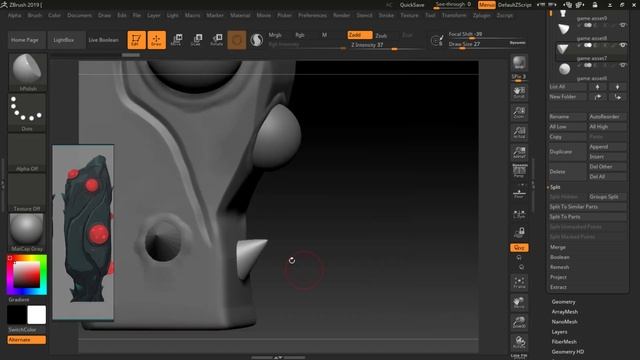This screenshot has height=360, width=640.
Task: Toggle the Rgb button
Action: (300, 35)
